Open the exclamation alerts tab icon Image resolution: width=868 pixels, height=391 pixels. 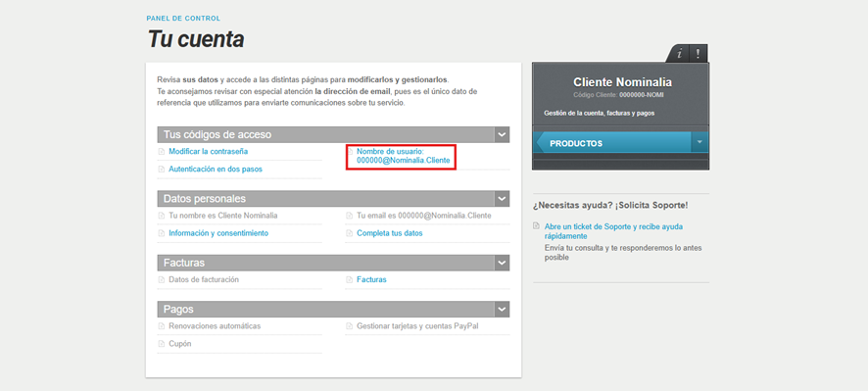point(699,54)
